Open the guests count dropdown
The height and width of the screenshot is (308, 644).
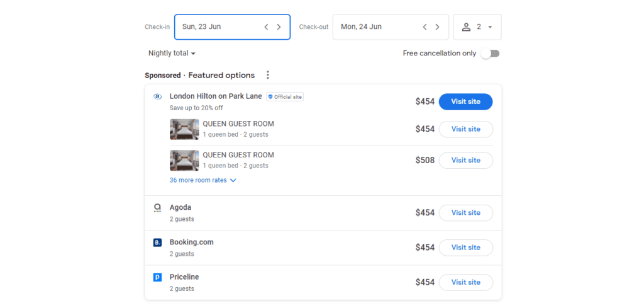(x=477, y=27)
